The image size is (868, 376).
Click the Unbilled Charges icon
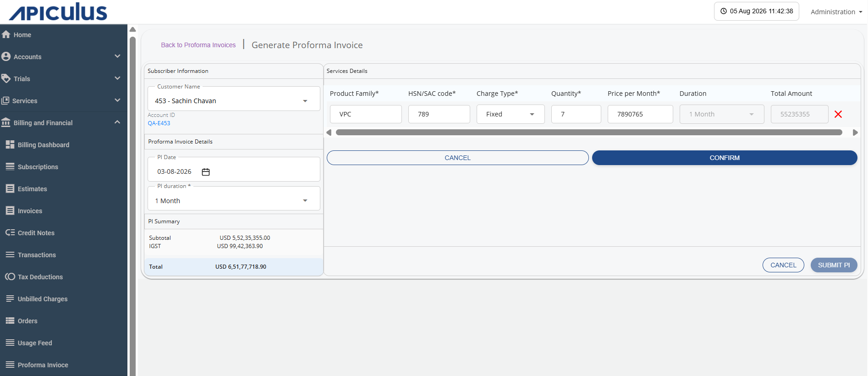click(10, 299)
